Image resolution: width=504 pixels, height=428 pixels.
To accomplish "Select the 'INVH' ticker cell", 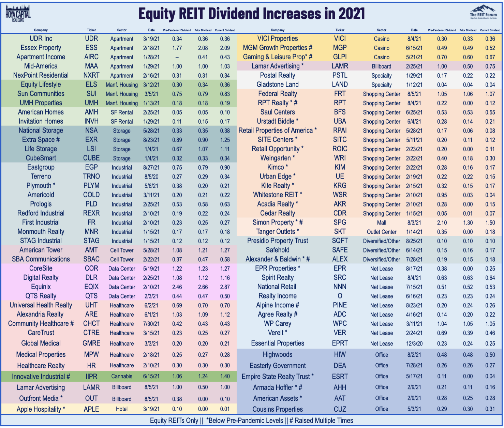I will [x=91, y=121].
